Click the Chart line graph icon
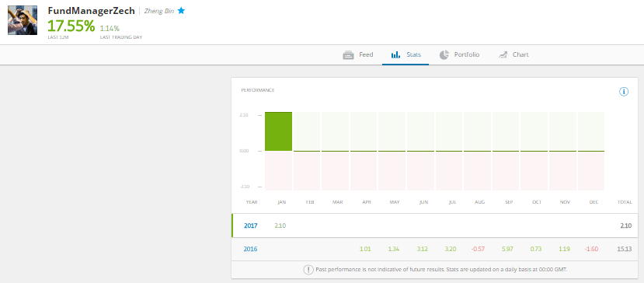Viewport: 644px width, 283px height. pos(503,54)
